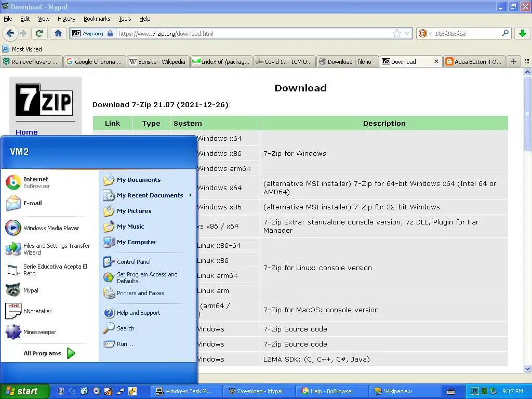Reload the page with the refresh icon
Viewport: 532px width, 399px height.
(39, 33)
